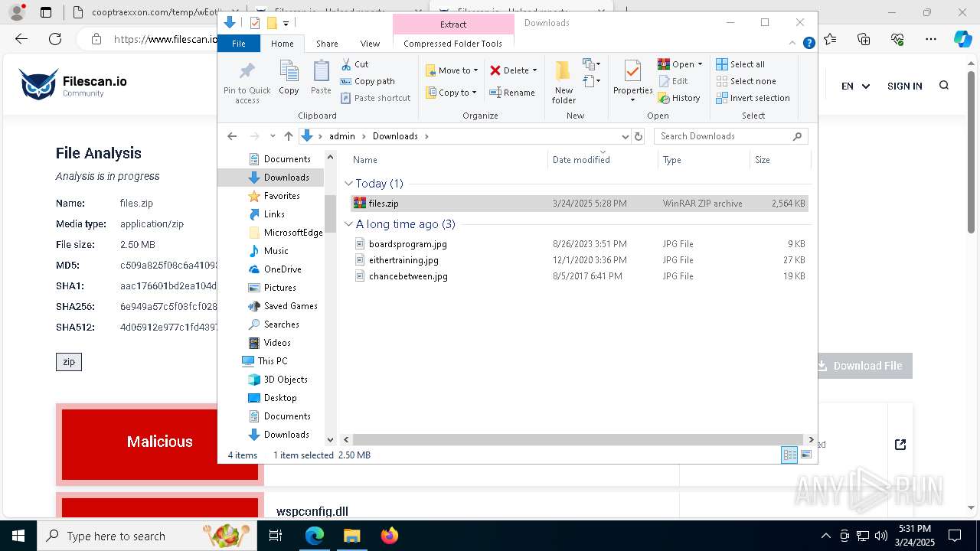Click the Extract contextual tab
The width and height of the screenshot is (980, 551).
tap(453, 24)
